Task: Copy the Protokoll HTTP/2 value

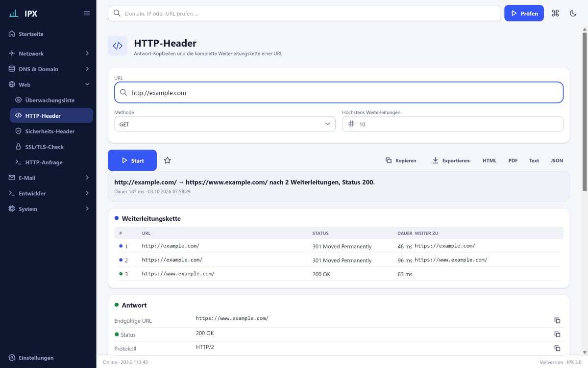Action: 557,348
